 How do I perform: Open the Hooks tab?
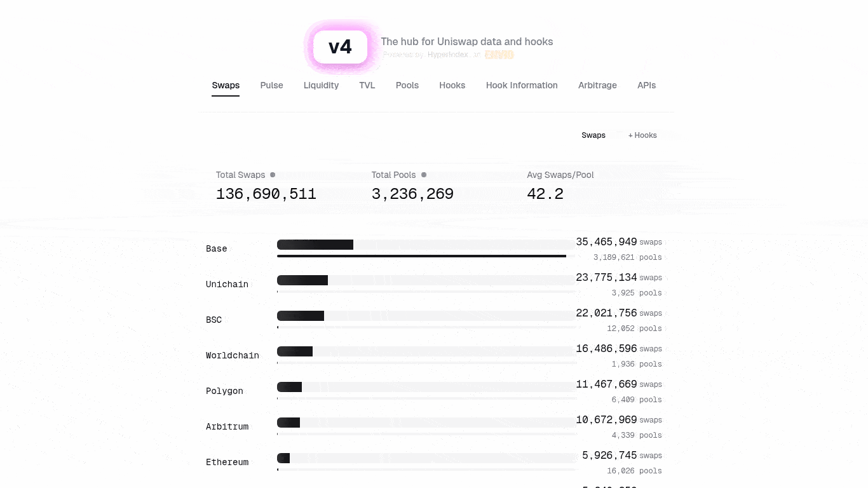click(x=452, y=85)
